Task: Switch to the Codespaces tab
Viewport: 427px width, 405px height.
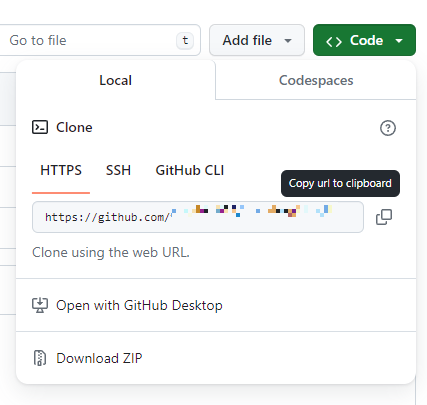Action: (x=316, y=80)
